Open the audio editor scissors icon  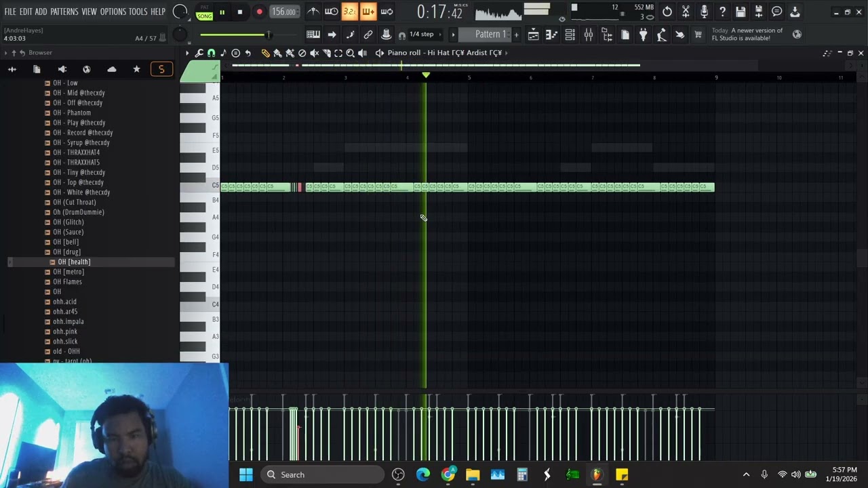(686, 12)
